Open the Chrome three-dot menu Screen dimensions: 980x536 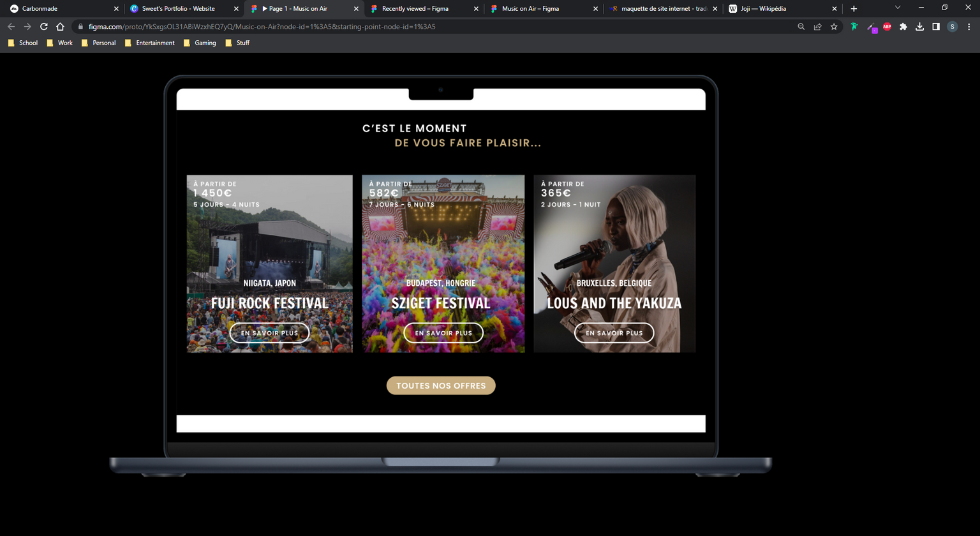[969, 27]
